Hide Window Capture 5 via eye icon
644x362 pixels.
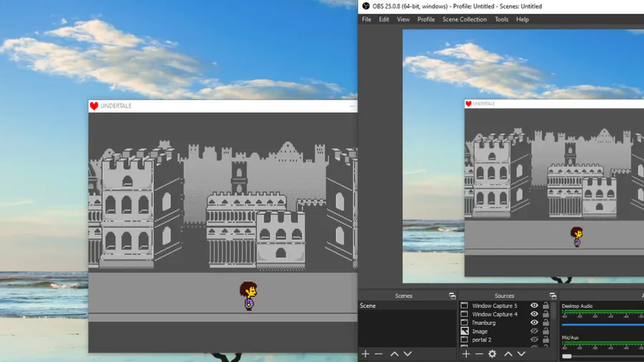[x=534, y=305]
